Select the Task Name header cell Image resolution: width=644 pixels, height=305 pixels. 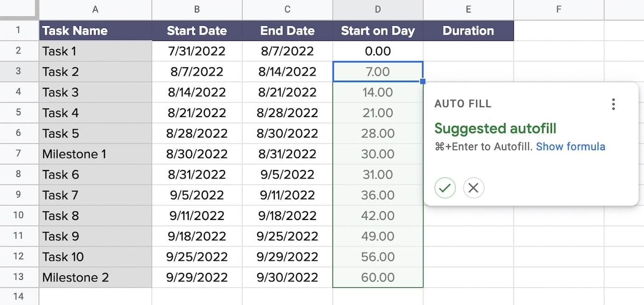[x=75, y=30]
